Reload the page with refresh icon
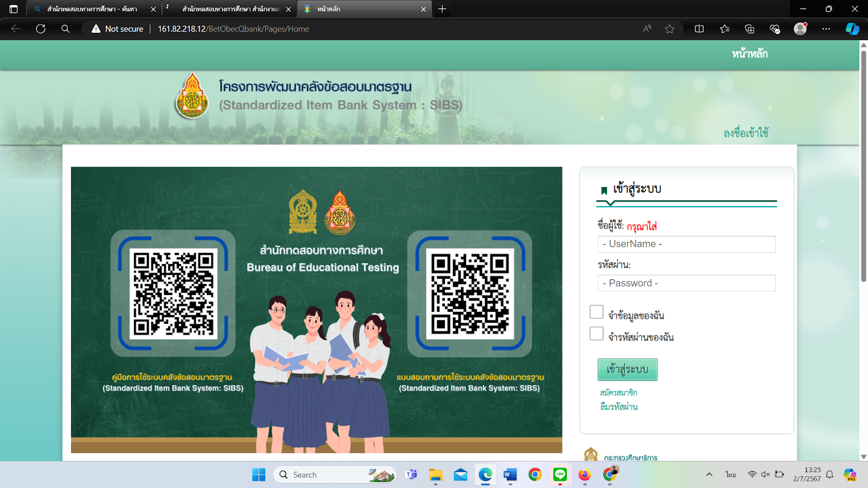 click(x=41, y=29)
